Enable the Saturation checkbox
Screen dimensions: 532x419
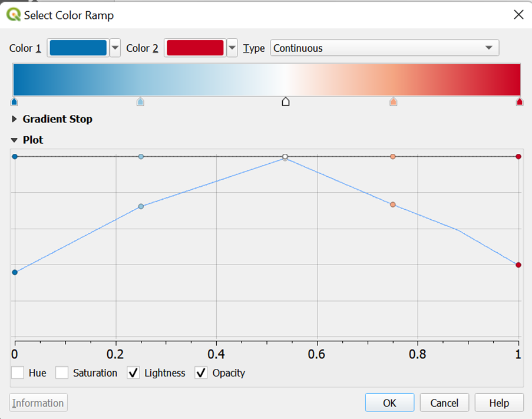pyautogui.click(x=62, y=373)
